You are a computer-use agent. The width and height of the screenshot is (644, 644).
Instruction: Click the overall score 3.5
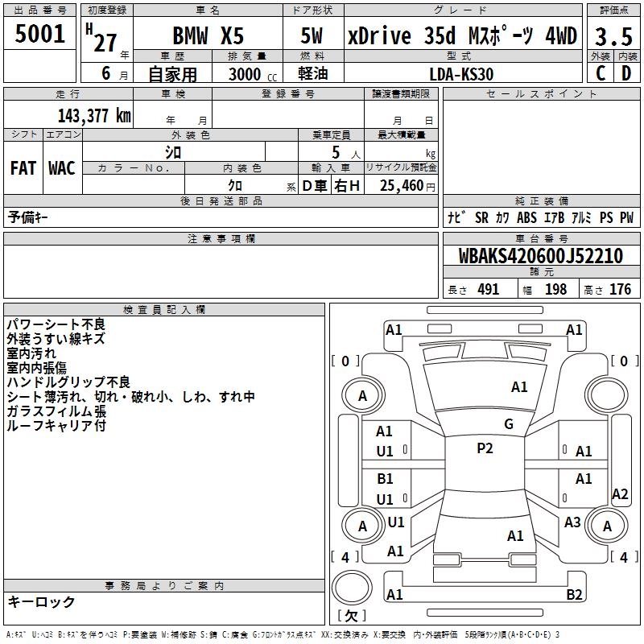pos(613,36)
